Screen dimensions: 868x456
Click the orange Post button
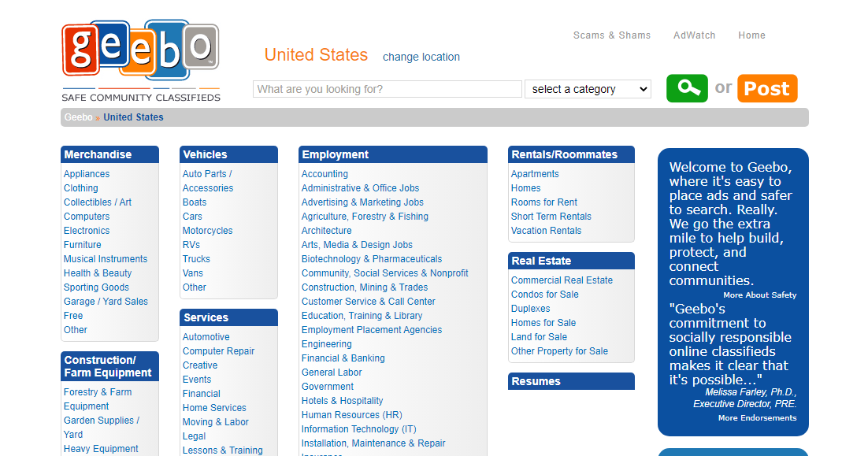767,88
